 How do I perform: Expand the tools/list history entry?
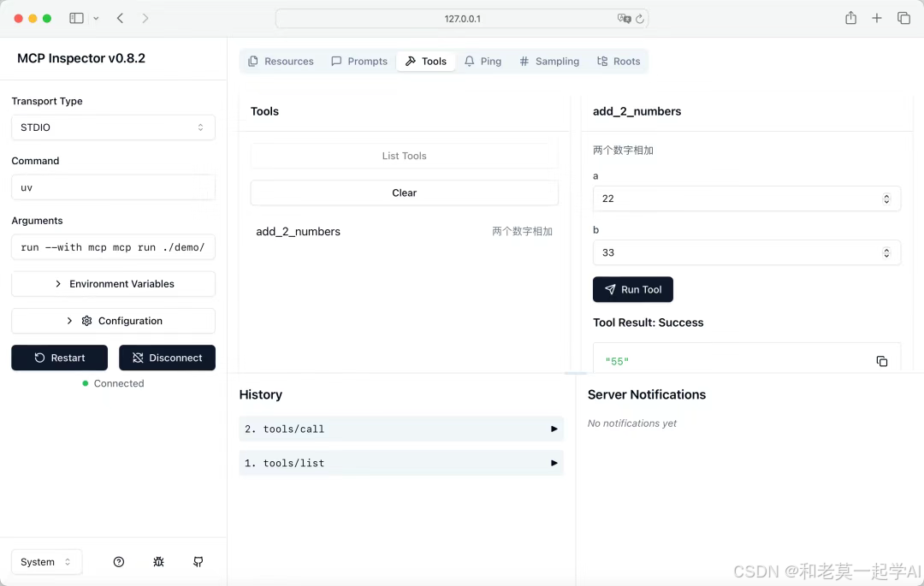tap(401, 463)
